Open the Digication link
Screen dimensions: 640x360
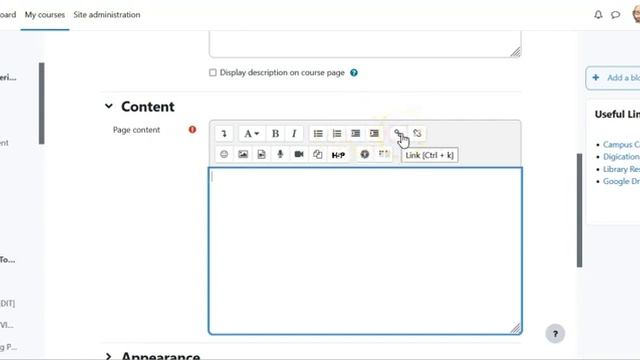[621, 157]
